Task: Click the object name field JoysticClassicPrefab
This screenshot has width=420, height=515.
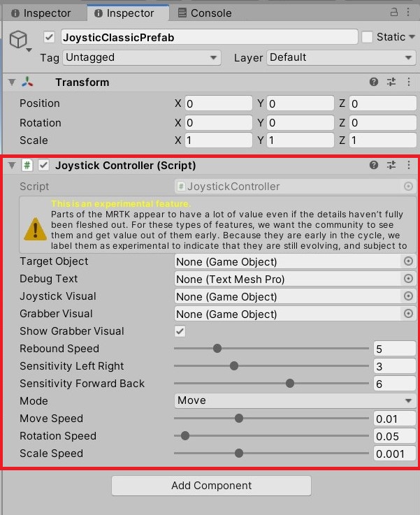Action: pos(209,37)
